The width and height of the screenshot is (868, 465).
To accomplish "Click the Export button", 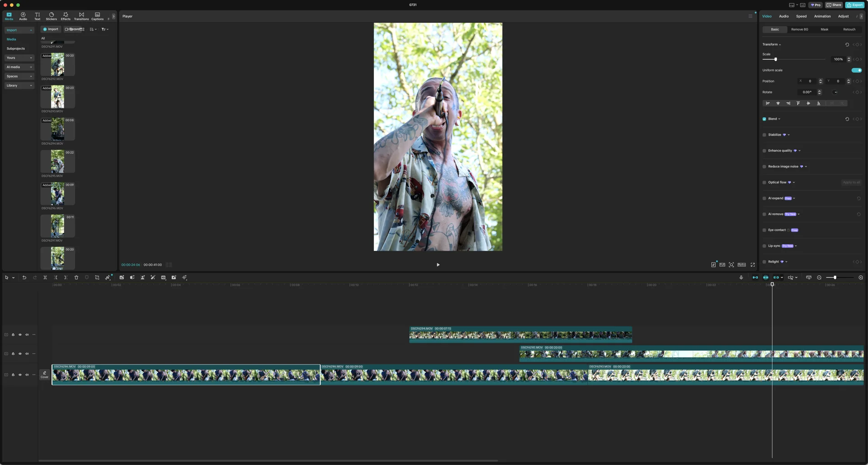I will [x=855, y=5].
